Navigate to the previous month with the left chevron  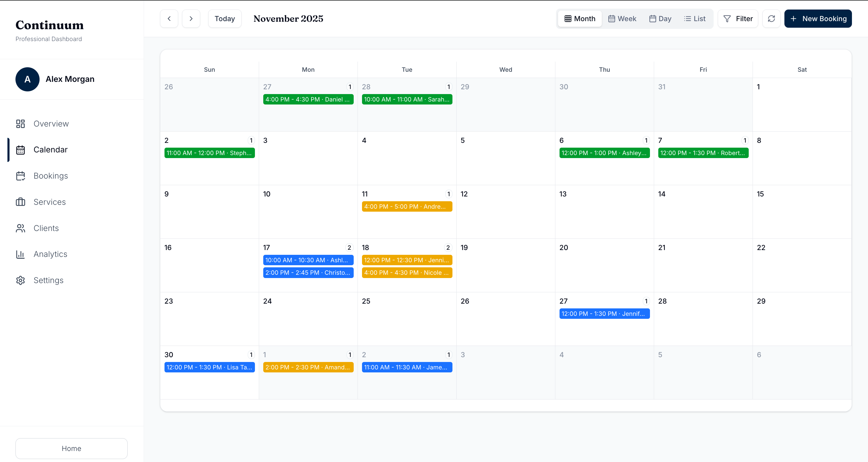(x=169, y=18)
